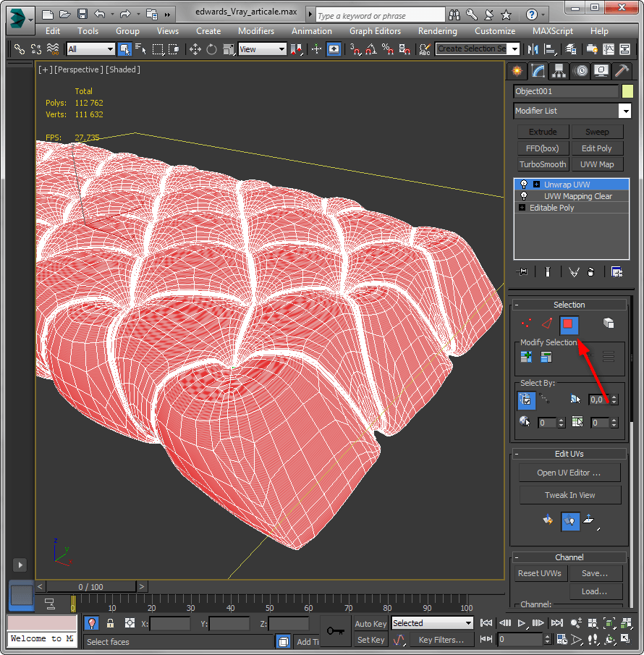This screenshot has height=655, width=644.
Task: Select the Vertex sub-object mode icon
Action: [x=527, y=324]
